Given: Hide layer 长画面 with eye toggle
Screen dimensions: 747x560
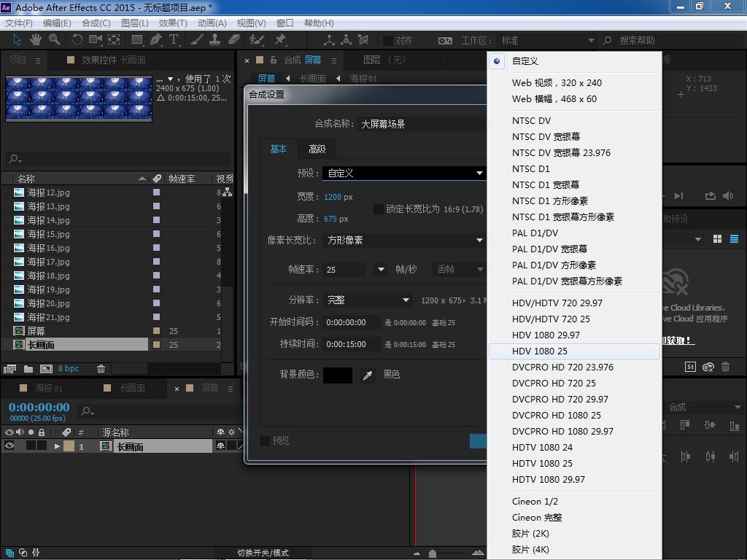Looking at the screenshot, I should tap(9, 446).
